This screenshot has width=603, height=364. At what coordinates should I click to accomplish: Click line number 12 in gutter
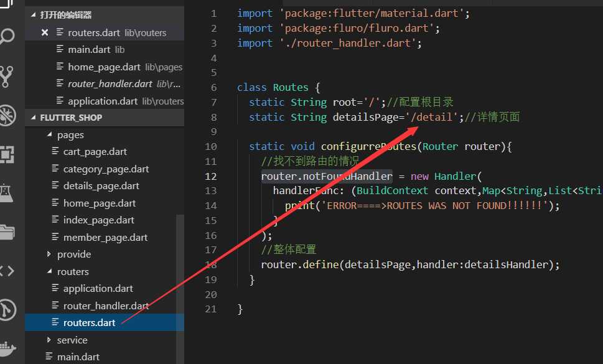tap(211, 177)
